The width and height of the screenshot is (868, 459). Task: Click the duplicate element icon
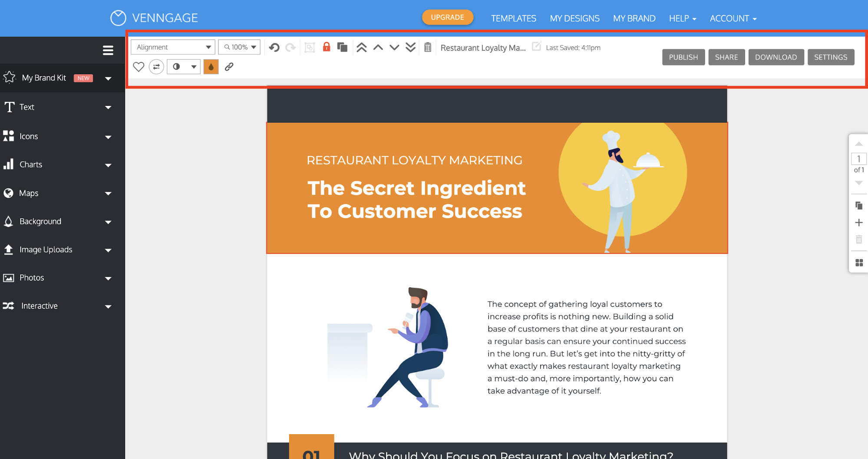tap(342, 47)
